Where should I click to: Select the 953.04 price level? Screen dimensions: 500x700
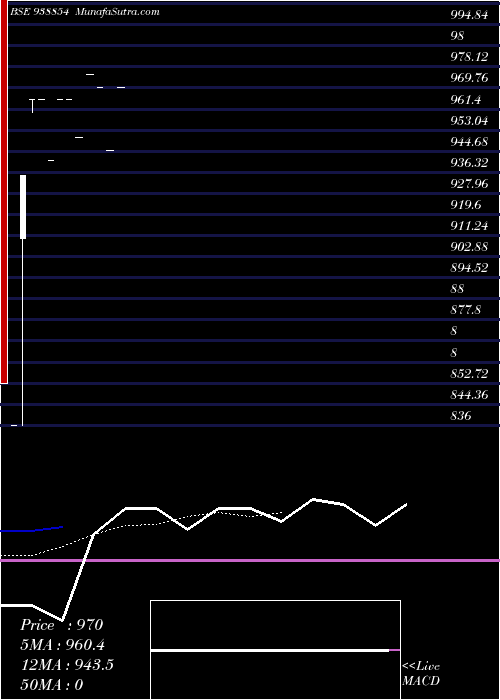[469, 121]
